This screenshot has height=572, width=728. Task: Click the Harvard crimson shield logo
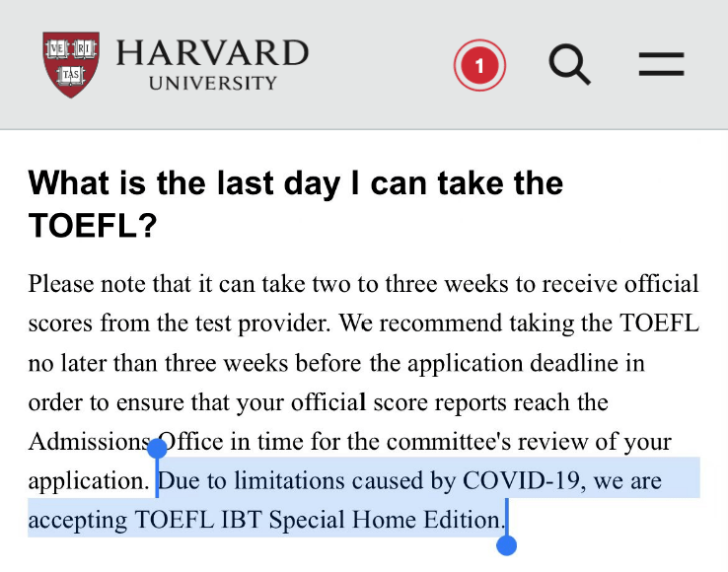(x=71, y=64)
